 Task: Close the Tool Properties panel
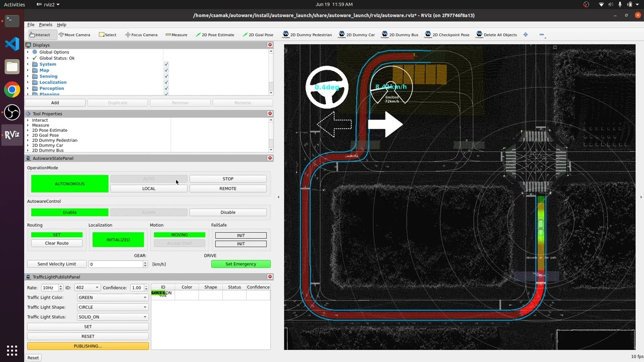click(270, 114)
